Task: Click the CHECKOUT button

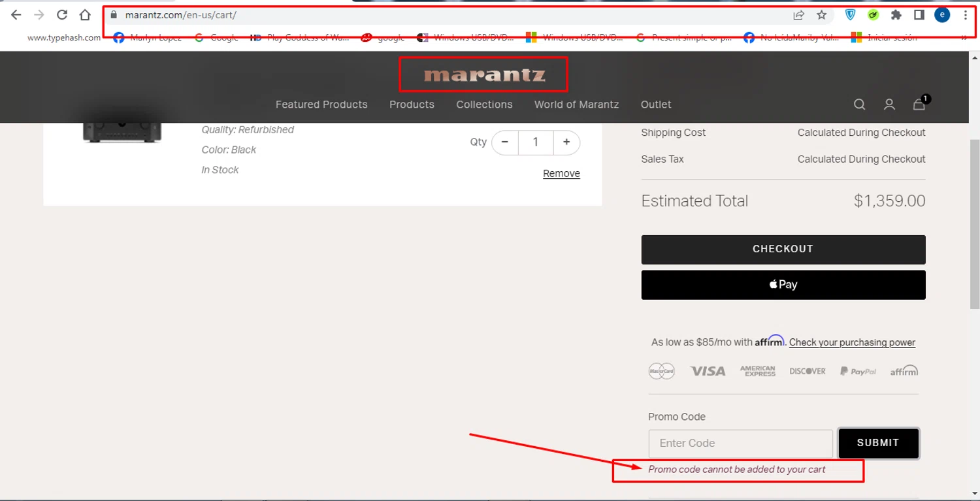Action: (x=783, y=250)
